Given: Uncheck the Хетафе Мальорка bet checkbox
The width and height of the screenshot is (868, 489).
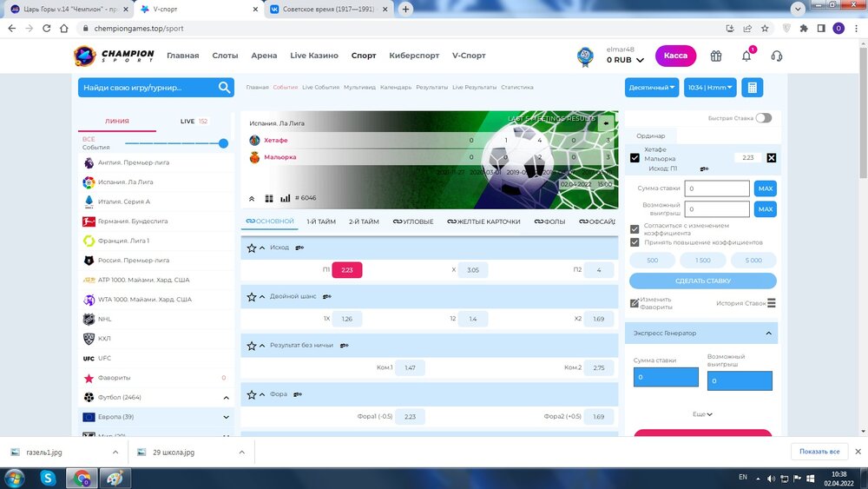Looking at the screenshot, I should (635, 158).
